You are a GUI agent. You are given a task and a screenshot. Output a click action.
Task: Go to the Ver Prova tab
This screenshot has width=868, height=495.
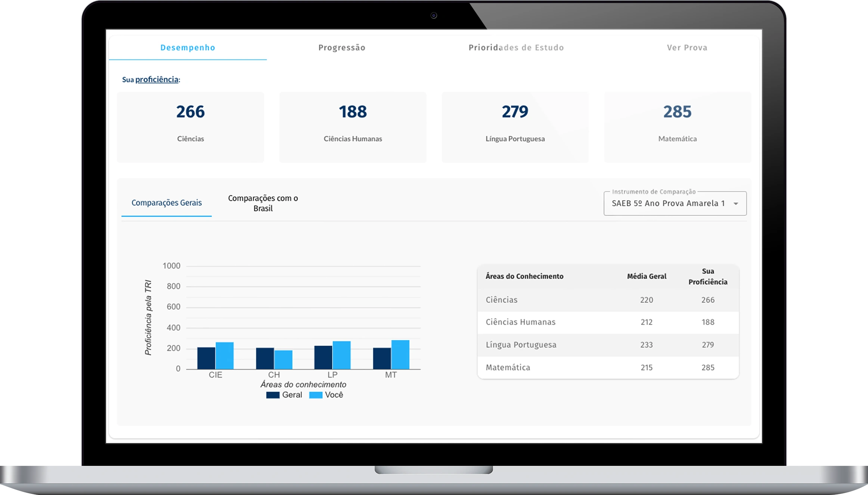[687, 48]
